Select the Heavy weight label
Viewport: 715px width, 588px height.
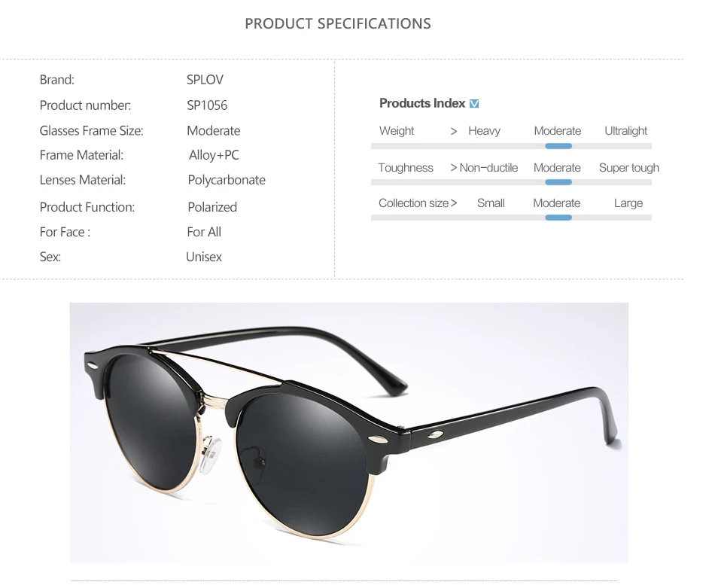484,131
